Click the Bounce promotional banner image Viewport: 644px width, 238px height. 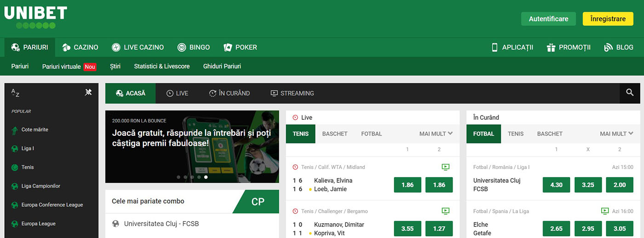(192, 147)
